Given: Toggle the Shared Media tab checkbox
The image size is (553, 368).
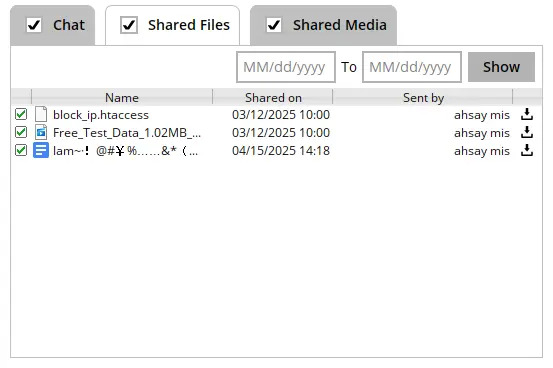Looking at the screenshot, I should (x=274, y=25).
